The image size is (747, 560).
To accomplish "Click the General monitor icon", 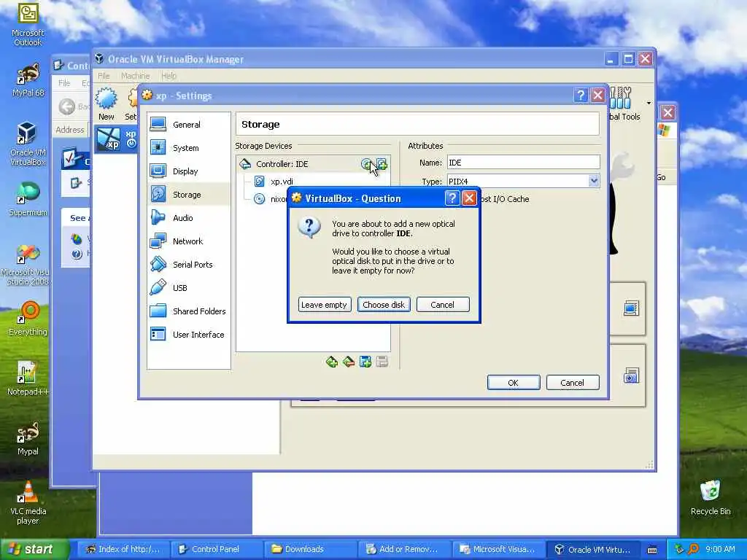I will point(158,124).
